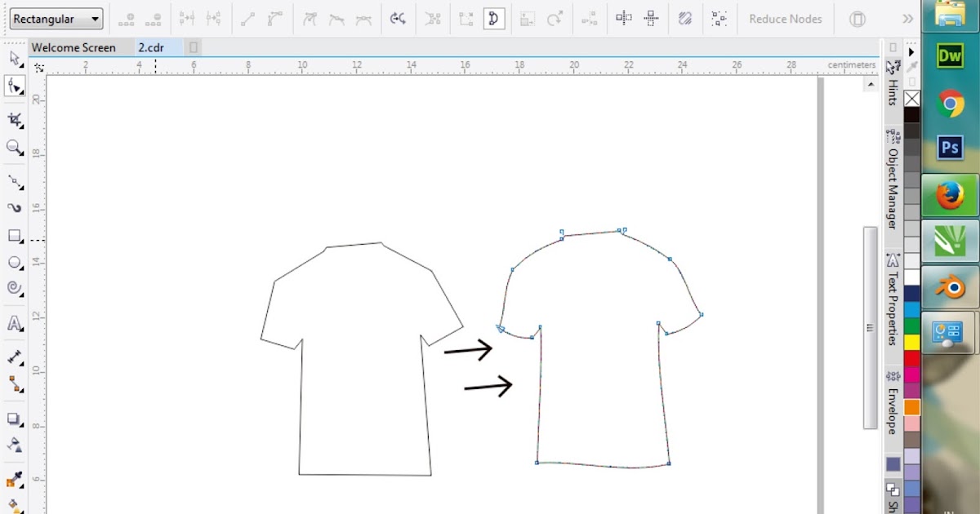The width and height of the screenshot is (980, 514).
Task: Toggle Select All Nodes mode
Action: pyautogui.click(x=719, y=18)
